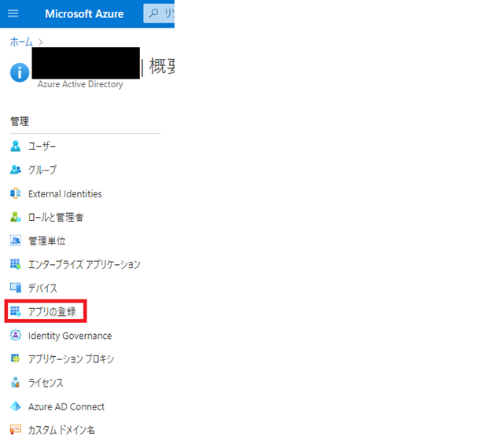The height and width of the screenshot is (441, 504).
Task: Click the グループ icon
Action: click(x=15, y=170)
